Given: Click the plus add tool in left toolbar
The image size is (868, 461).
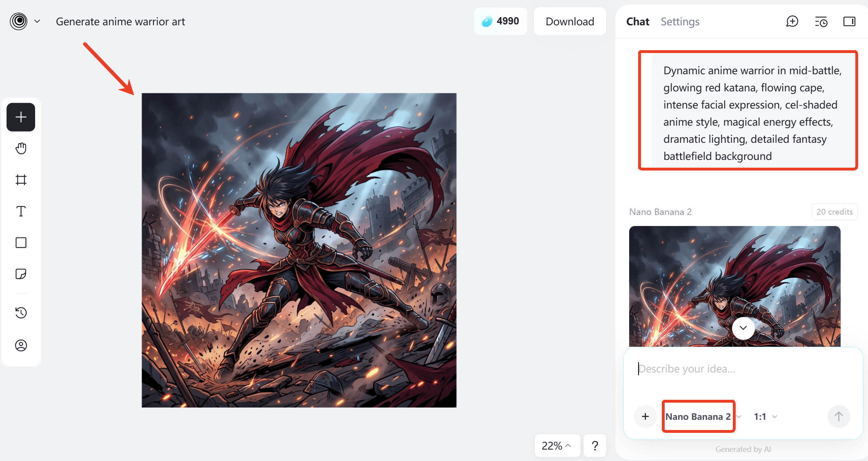Looking at the screenshot, I should click(x=21, y=117).
